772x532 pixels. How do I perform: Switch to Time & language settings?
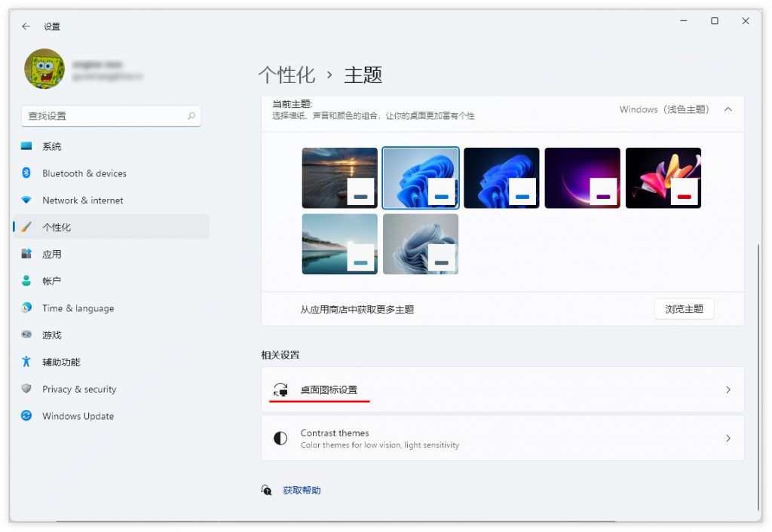pos(79,308)
